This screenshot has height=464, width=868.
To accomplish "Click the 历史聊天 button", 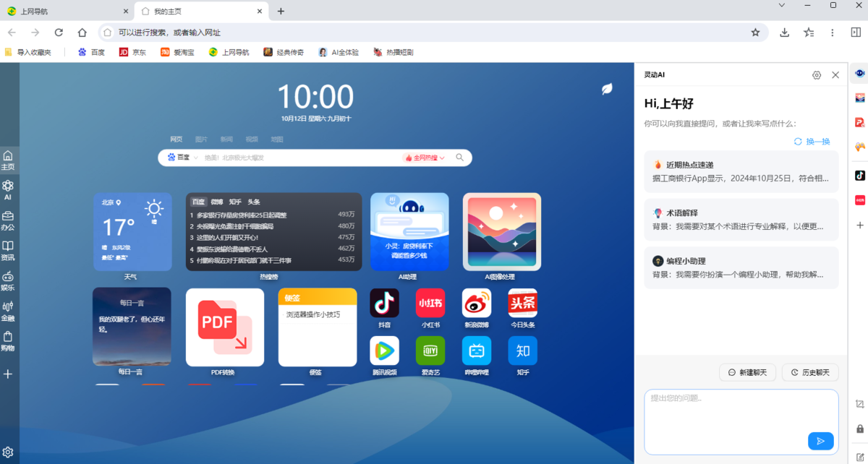I will pyautogui.click(x=810, y=372).
